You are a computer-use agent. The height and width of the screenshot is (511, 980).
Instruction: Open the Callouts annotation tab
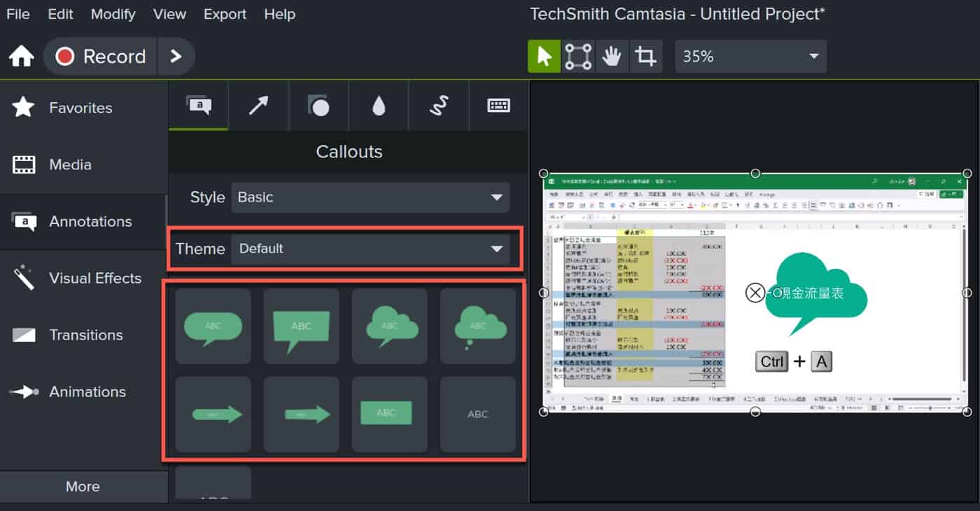click(x=199, y=106)
